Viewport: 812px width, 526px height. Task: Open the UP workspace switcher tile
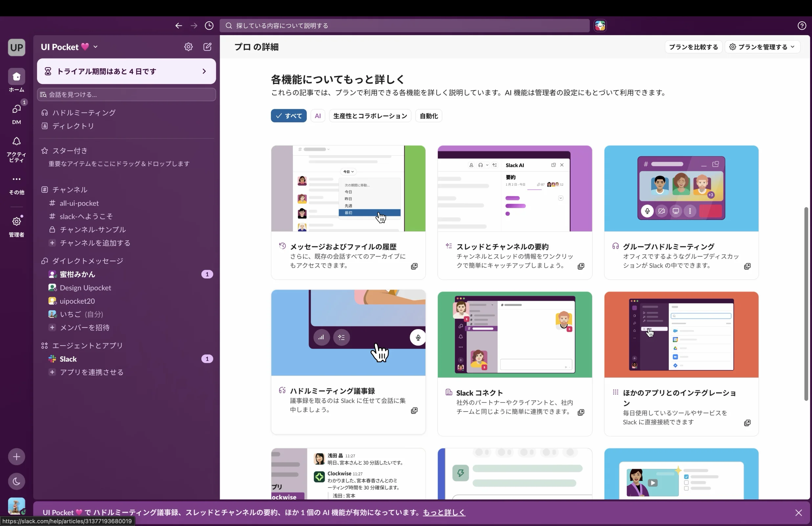click(x=16, y=47)
